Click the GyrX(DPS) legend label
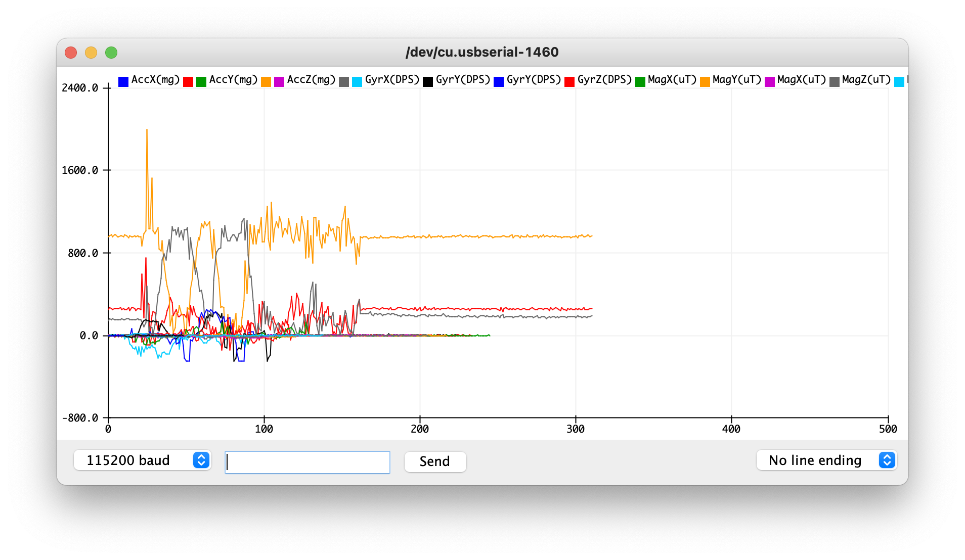Image resolution: width=965 pixels, height=560 pixels. 392,80
